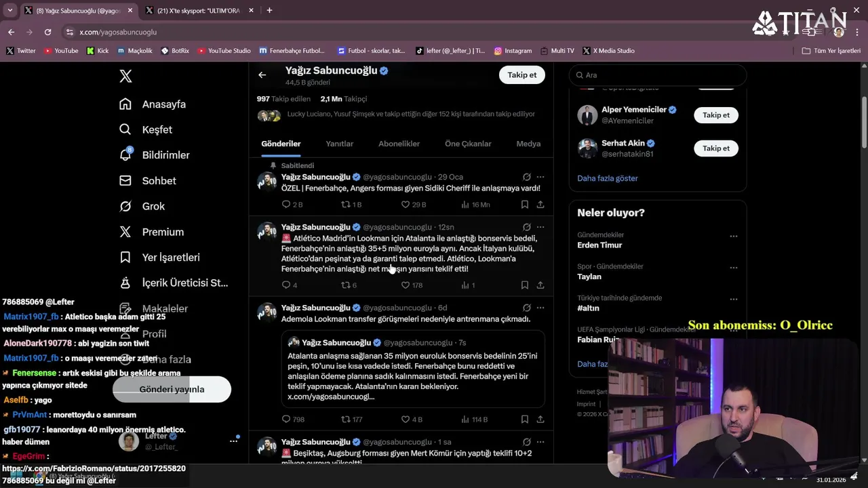Open the Instagram bookmark

pyautogui.click(x=513, y=51)
